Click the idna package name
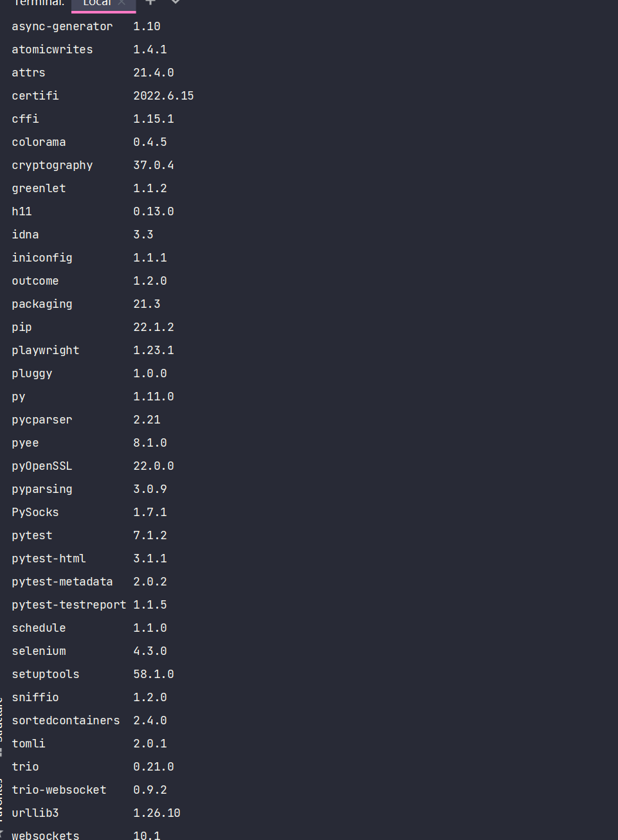Image resolution: width=618 pixels, height=840 pixels. (x=25, y=235)
